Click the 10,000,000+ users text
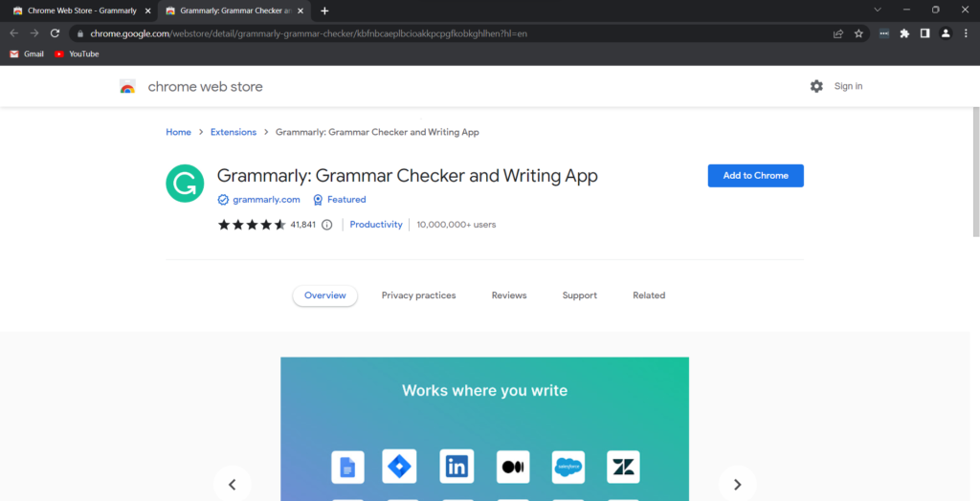Screen dimensions: 980x501 click(x=457, y=225)
